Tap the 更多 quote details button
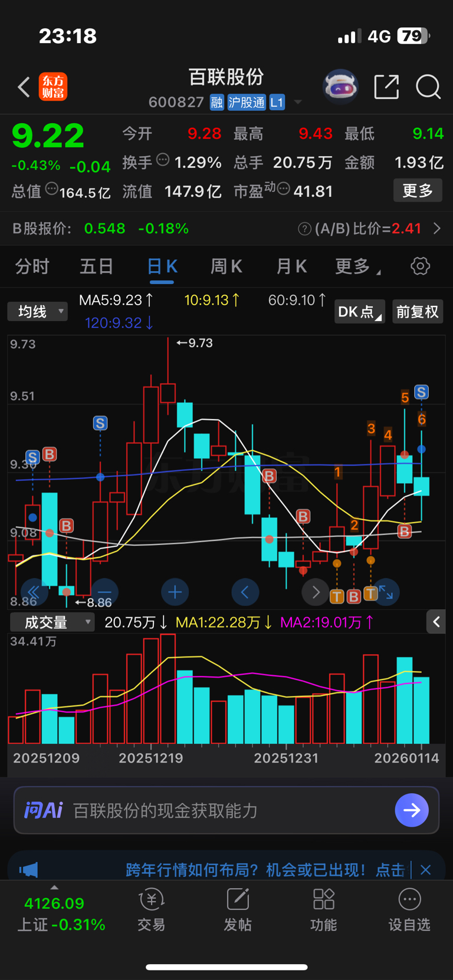Image resolution: width=453 pixels, height=980 pixels. tap(418, 190)
